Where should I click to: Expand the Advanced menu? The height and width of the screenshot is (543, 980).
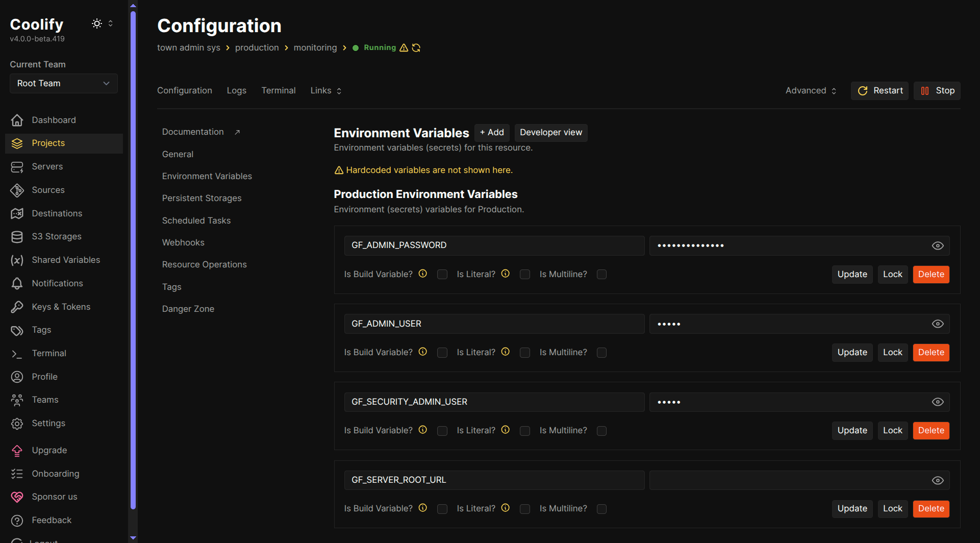pyautogui.click(x=810, y=90)
